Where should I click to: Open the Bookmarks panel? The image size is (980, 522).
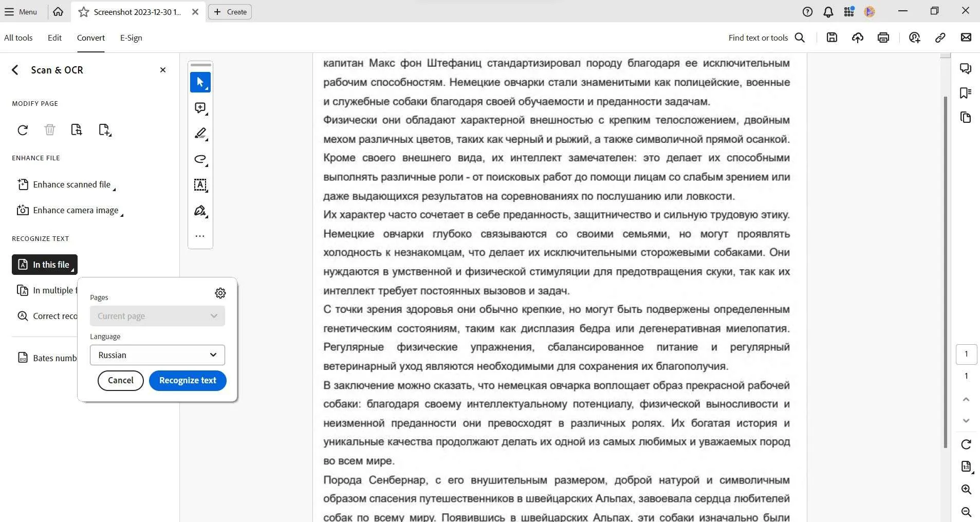tap(966, 92)
